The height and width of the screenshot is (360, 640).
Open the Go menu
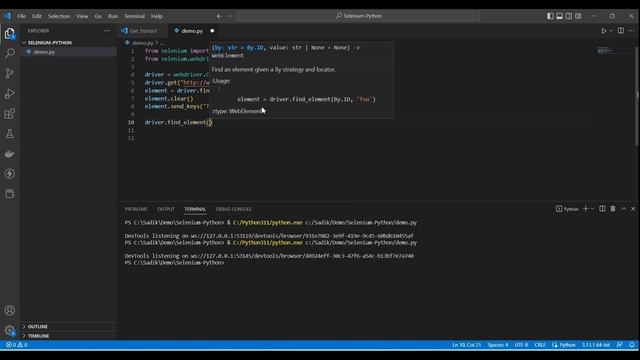coord(98,16)
